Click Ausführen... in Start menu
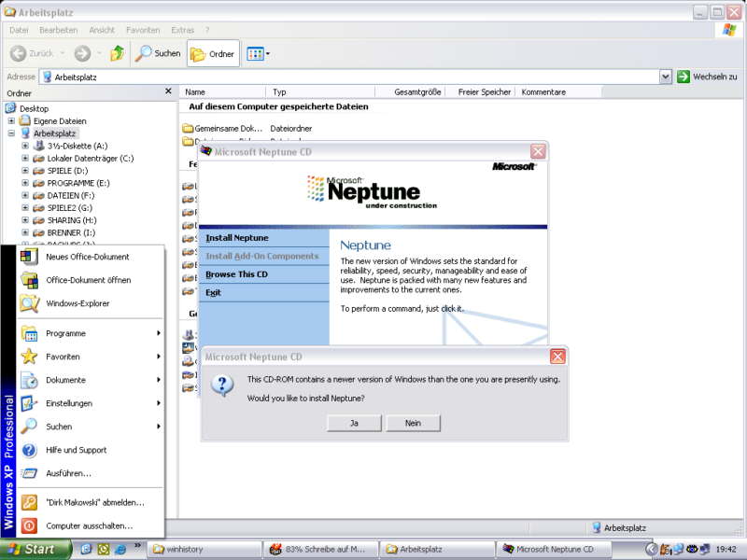Screen dimensions: 747x560 click(91, 473)
